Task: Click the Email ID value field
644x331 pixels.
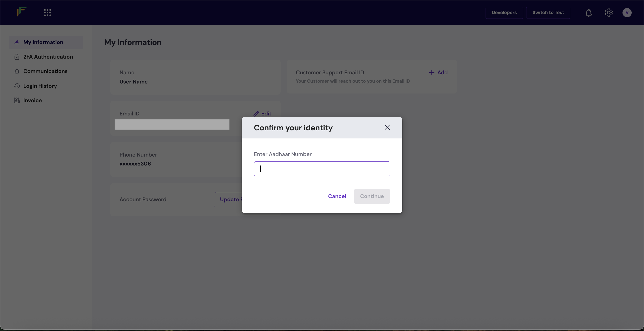Action: point(172,125)
